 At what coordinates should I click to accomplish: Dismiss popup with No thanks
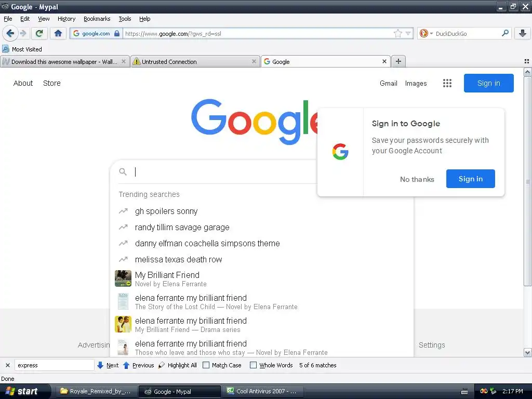pyautogui.click(x=417, y=179)
